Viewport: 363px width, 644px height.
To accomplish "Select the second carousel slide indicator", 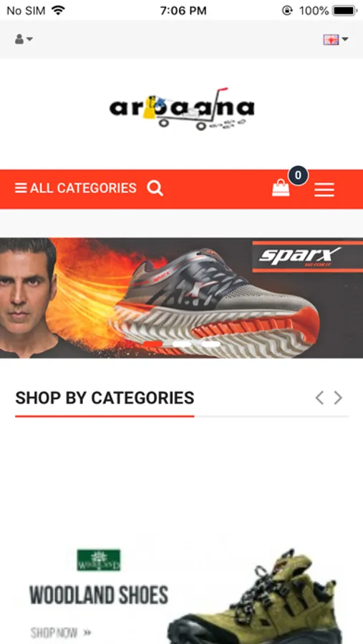I will [182, 343].
